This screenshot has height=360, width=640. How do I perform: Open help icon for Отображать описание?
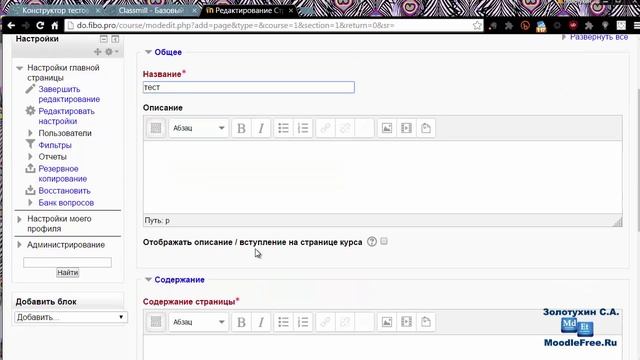(371, 242)
